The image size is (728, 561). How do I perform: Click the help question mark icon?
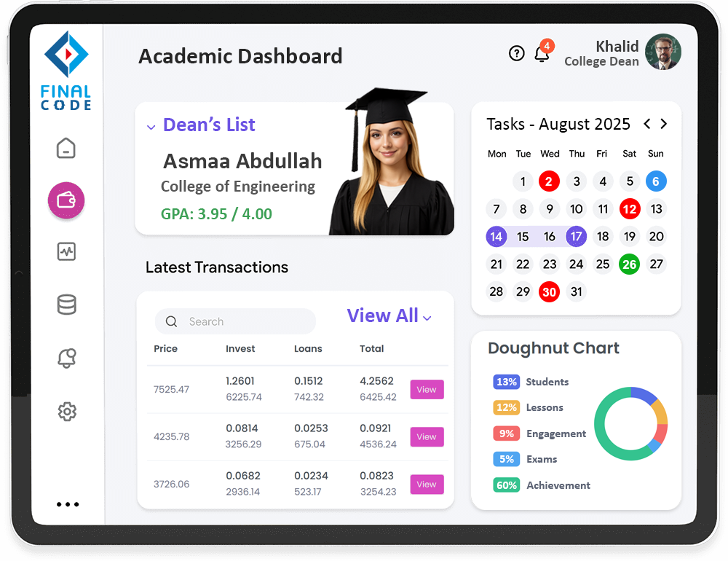tap(517, 53)
